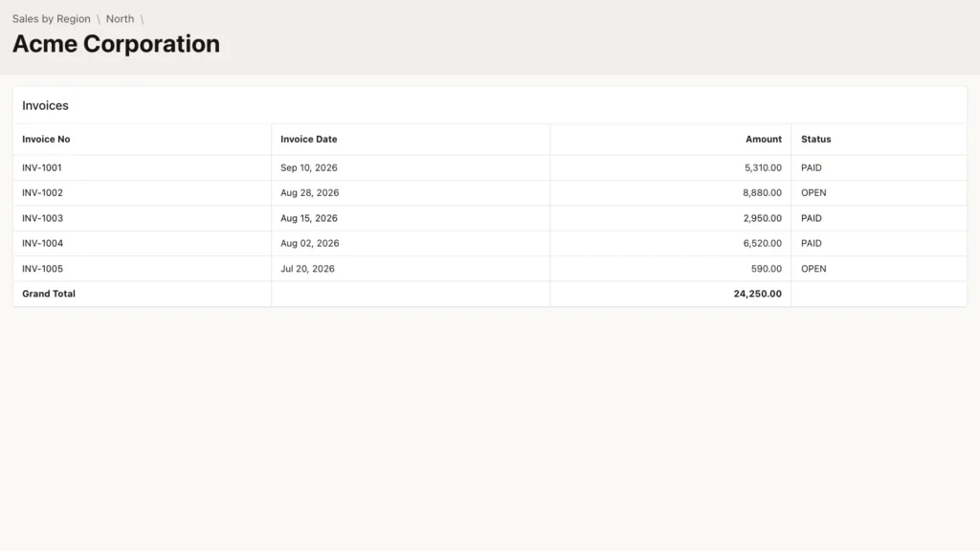Select invoice INV-1005
The image size is (980, 551).
pyautogui.click(x=42, y=269)
